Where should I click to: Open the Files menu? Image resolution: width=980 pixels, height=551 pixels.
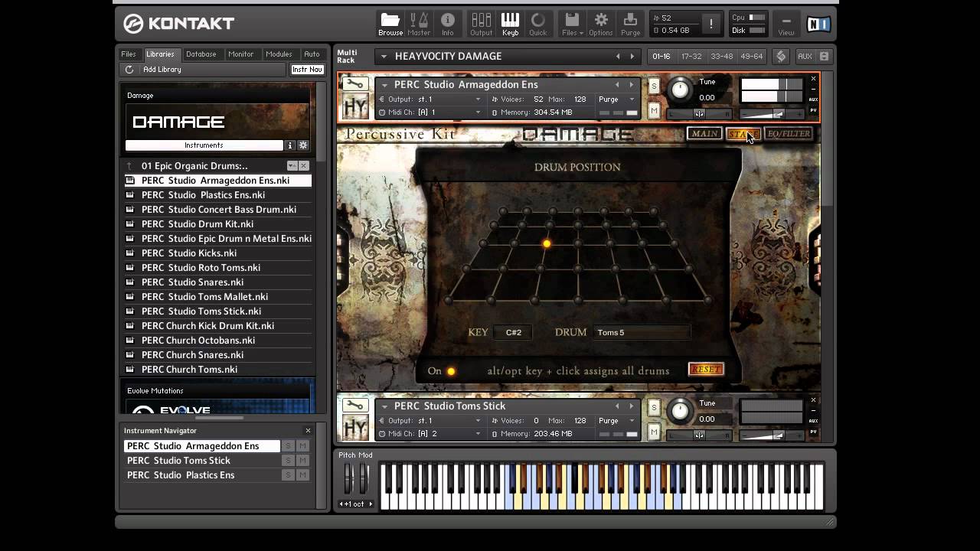click(x=572, y=24)
